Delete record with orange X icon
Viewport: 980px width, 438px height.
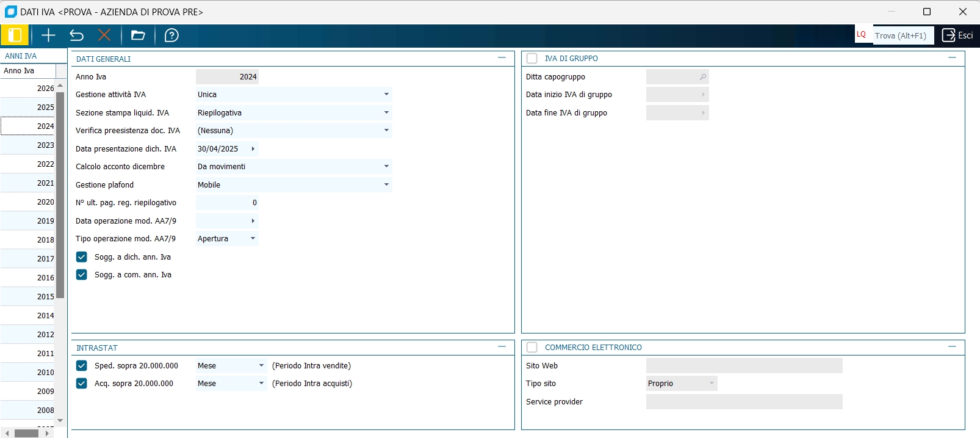click(104, 35)
